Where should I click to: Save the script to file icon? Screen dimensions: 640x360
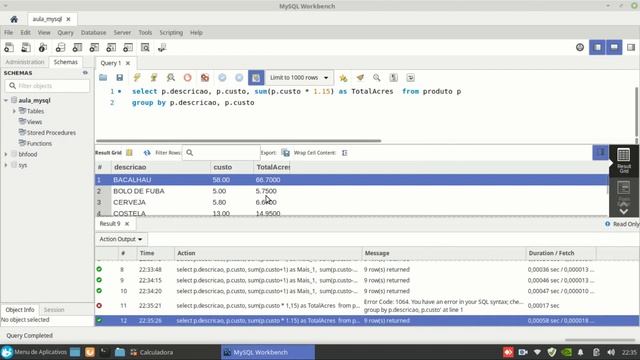point(120,78)
